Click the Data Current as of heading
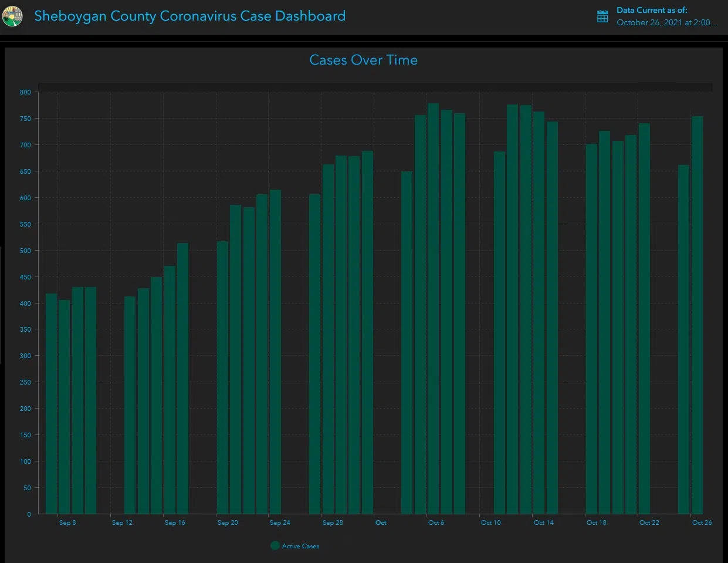Image resolution: width=728 pixels, height=563 pixels. point(652,10)
